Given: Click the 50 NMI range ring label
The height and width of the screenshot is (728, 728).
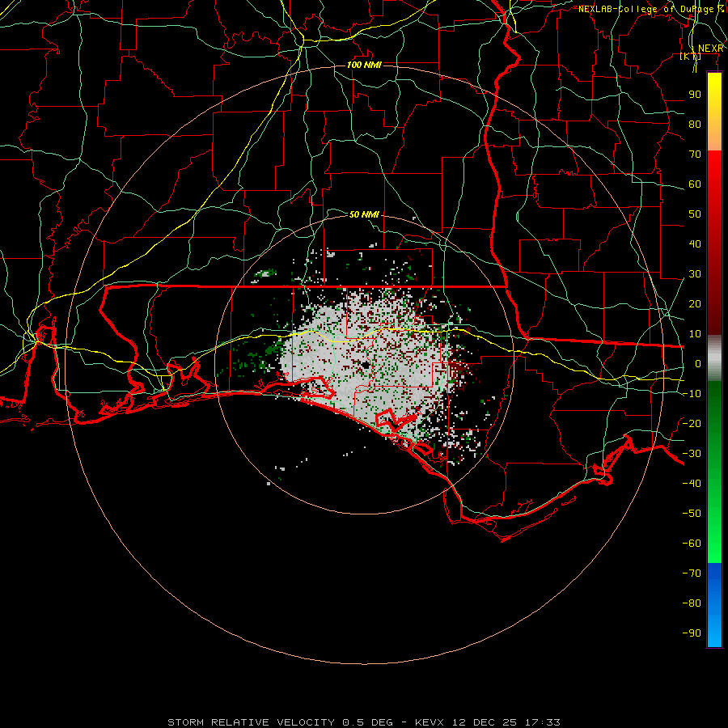Looking at the screenshot, I should pyautogui.click(x=364, y=214).
